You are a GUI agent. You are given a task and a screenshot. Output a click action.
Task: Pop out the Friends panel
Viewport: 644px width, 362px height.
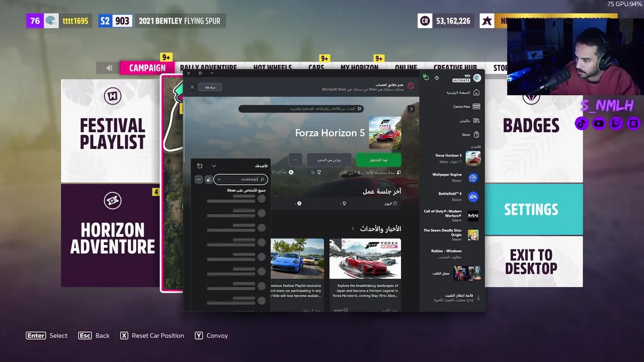coord(199,166)
